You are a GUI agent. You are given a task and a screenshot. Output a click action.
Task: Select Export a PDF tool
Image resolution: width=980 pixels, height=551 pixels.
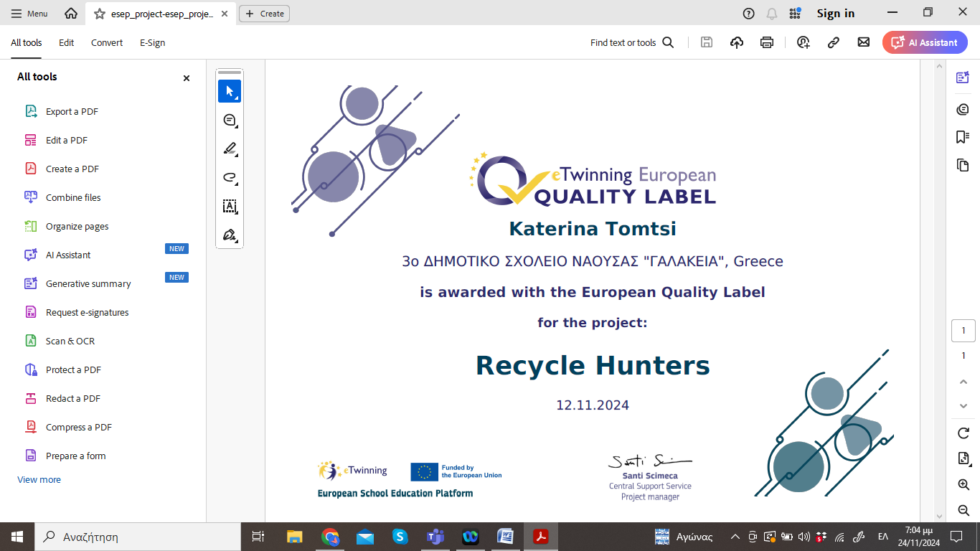click(72, 111)
